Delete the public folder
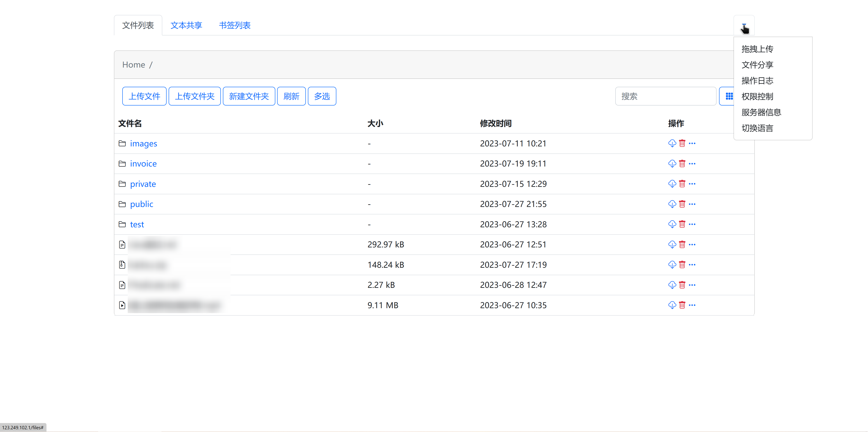Screen dimensions: 868x432 tap(682, 204)
